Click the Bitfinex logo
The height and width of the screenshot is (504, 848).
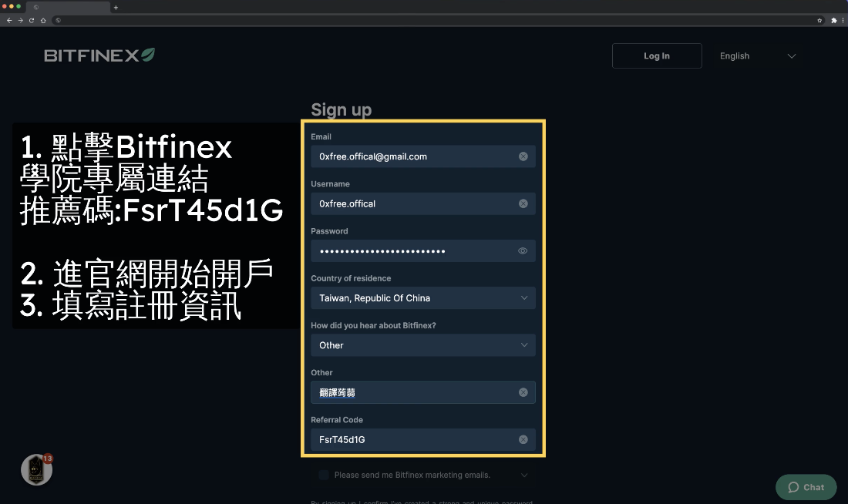point(99,55)
